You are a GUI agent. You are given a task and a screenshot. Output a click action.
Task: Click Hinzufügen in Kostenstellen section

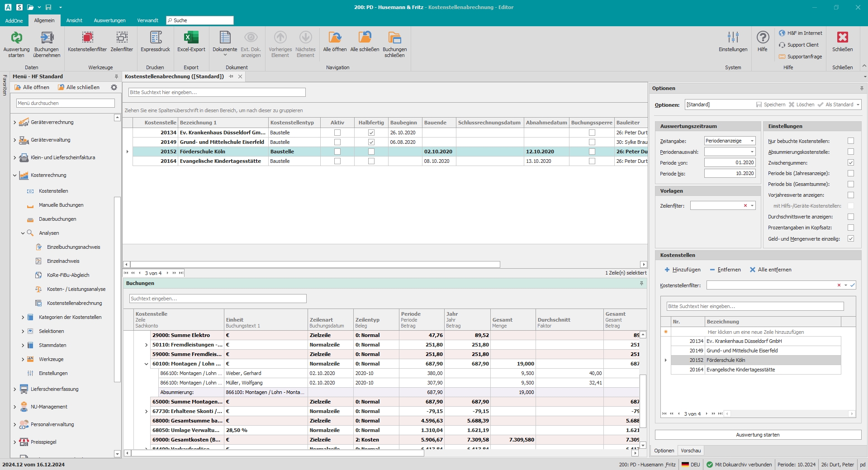682,270
